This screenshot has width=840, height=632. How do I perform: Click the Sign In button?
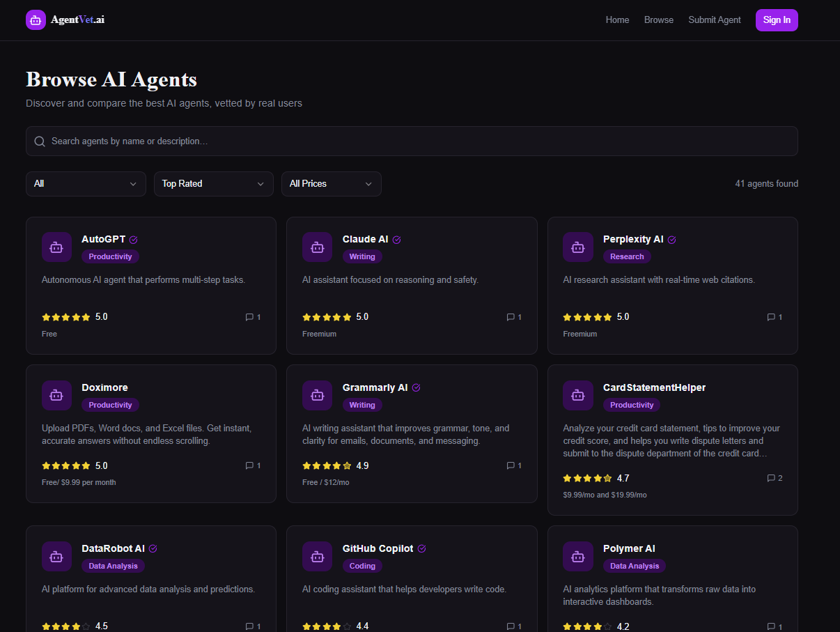[777, 20]
